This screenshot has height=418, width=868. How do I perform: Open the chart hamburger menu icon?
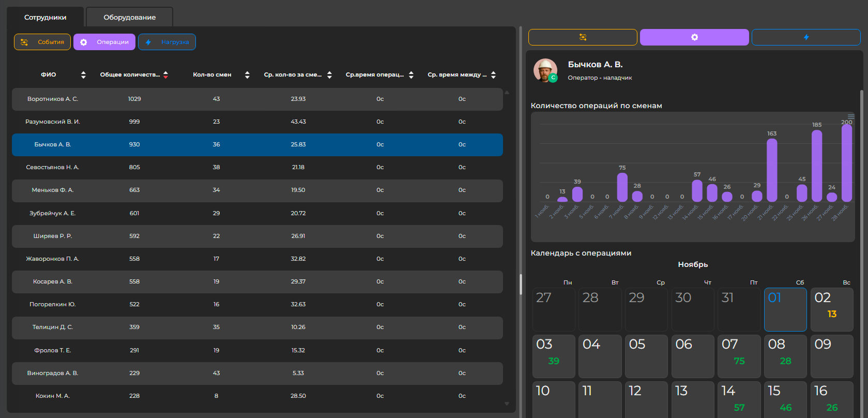[850, 116]
